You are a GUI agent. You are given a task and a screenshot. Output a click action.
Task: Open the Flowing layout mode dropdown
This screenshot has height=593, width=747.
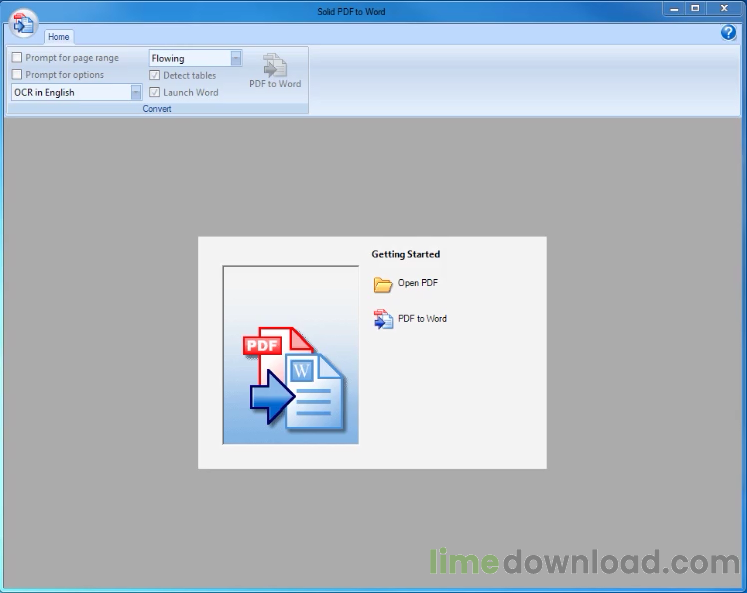pos(236,58)
